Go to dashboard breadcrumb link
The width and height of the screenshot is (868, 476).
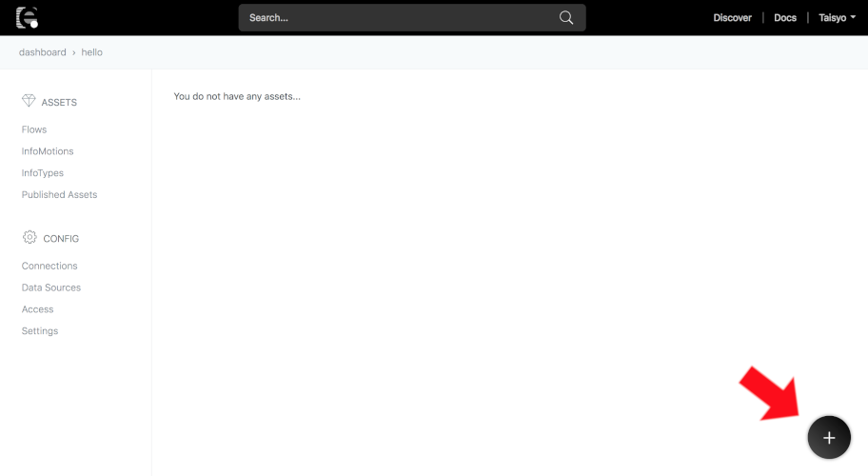coord(43,52)
